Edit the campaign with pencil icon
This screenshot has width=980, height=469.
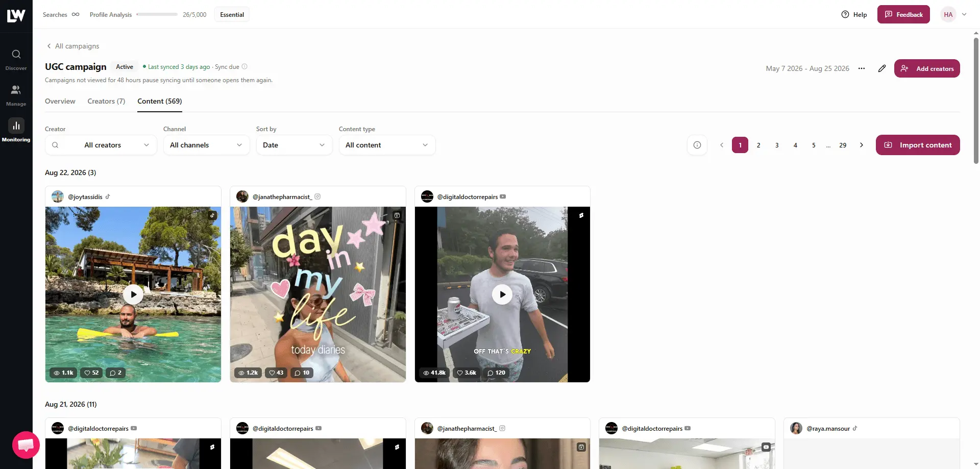[882, 68]
